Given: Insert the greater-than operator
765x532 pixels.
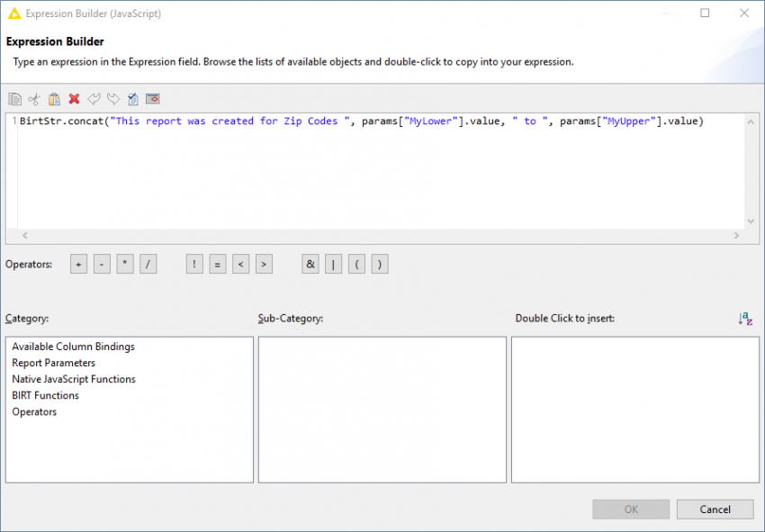Looking at the screenshot, I should (264, 264).
